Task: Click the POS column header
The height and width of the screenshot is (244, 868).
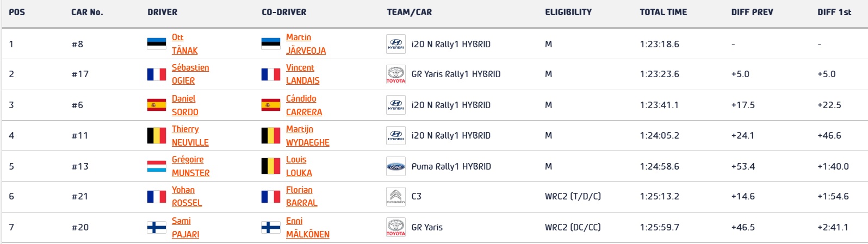Action: click(17, 12)
